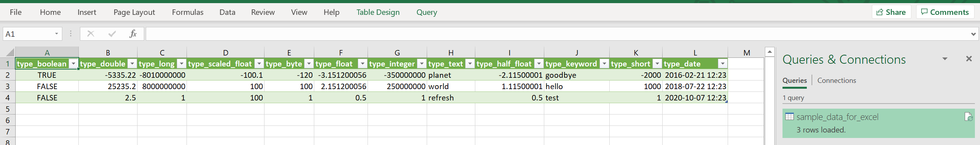The width and height of the screenshot is (980, 145).
Task: Open the type_boolean filter dropdown
Action: point(73,64)
